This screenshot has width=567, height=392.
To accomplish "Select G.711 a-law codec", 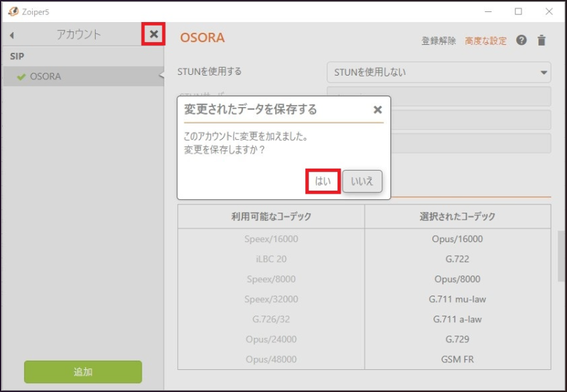I will click(457, 319).
